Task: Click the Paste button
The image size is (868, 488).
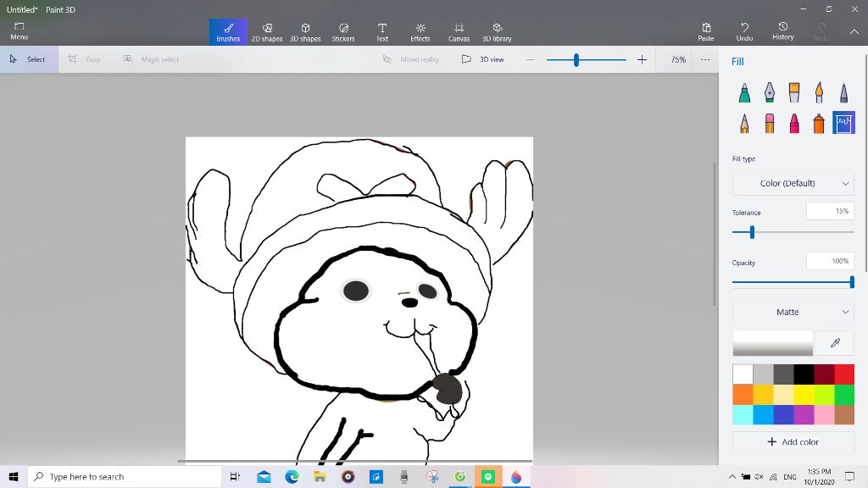Action: [706, 32]
